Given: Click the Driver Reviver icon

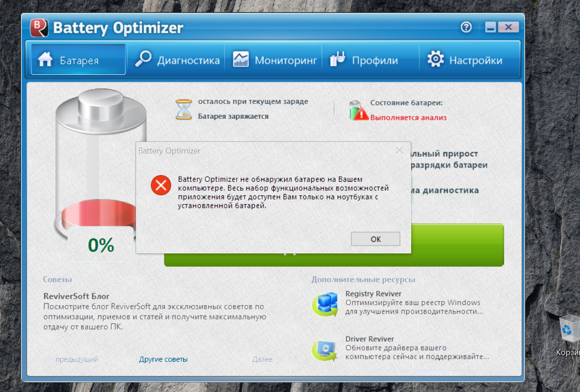Looking at the screenshot, I should [326, 350].
